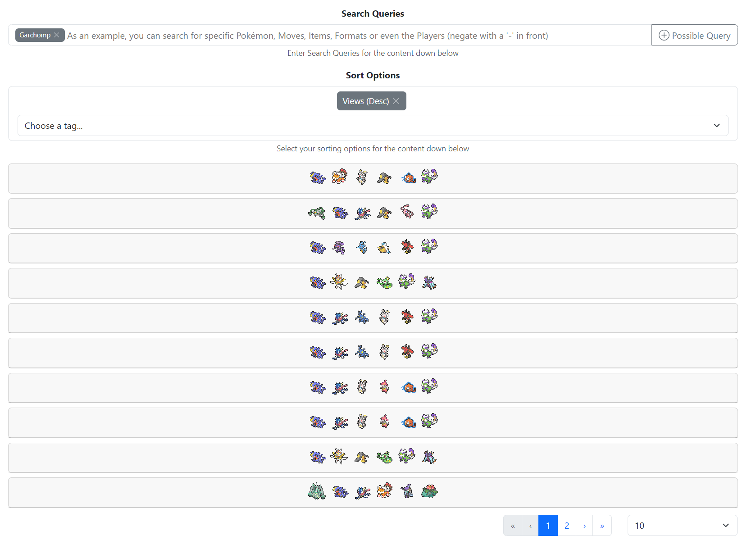Click Tornadus sprite in Pelipper's row
Viewport: 756px width, 540px height.
tap(429, 246)
